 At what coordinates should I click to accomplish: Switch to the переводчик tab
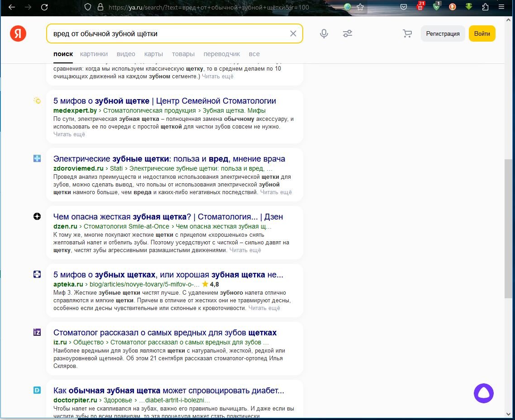222,54
